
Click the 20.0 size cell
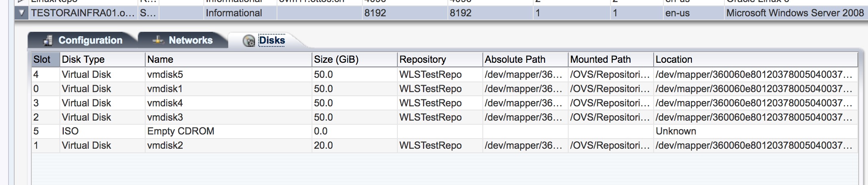(x=355, y=145)
